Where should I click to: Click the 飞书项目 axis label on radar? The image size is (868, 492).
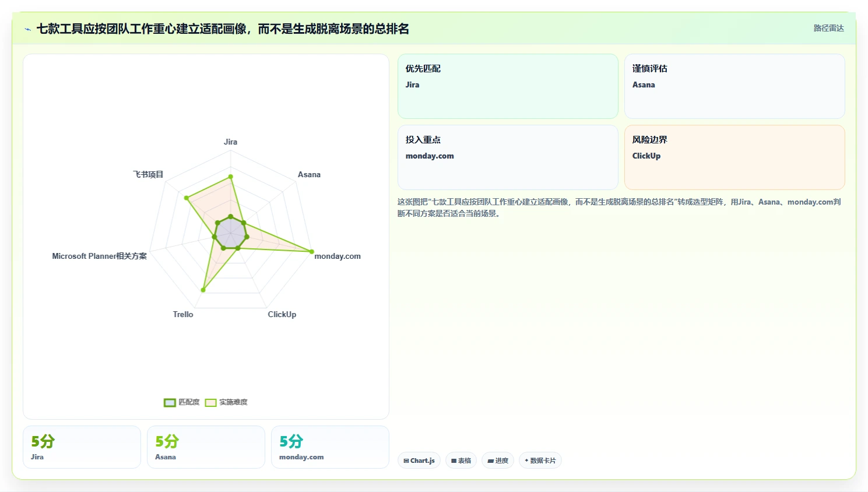[x=148, y=174]
